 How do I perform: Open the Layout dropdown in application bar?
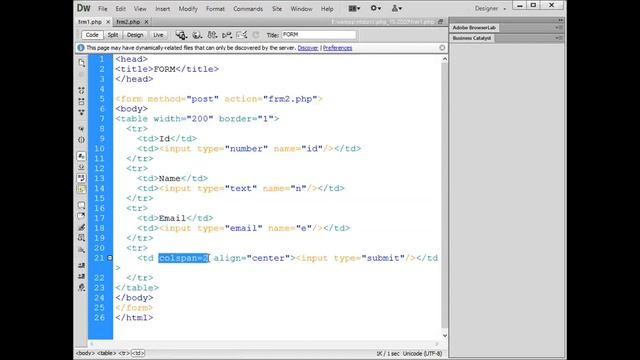[354, 8]
